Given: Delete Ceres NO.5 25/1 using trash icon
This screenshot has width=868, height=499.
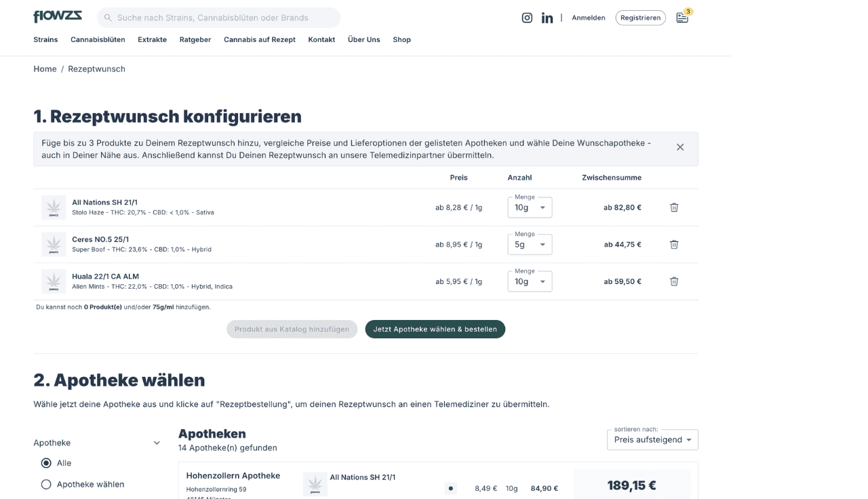Looking at the screenshot, I should 673,244.
